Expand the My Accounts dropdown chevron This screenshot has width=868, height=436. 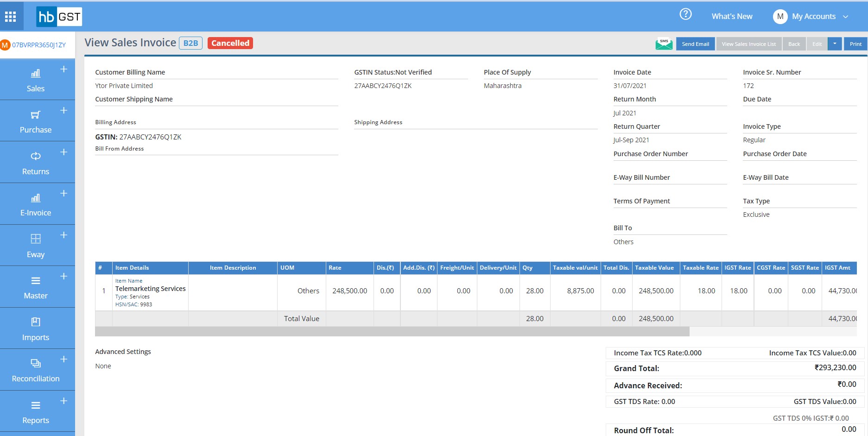(x=846, y=17)
